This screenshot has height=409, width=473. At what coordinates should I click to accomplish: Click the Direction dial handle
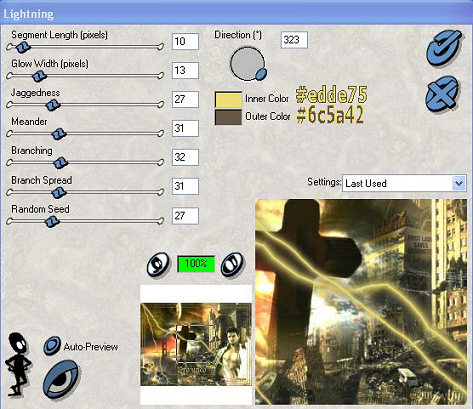(x=261, y=74)
